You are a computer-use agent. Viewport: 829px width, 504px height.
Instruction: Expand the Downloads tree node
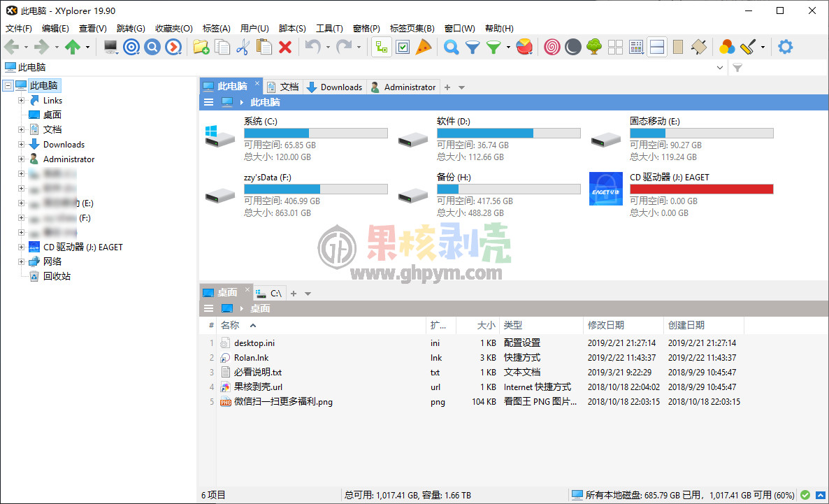click(21, 145)
